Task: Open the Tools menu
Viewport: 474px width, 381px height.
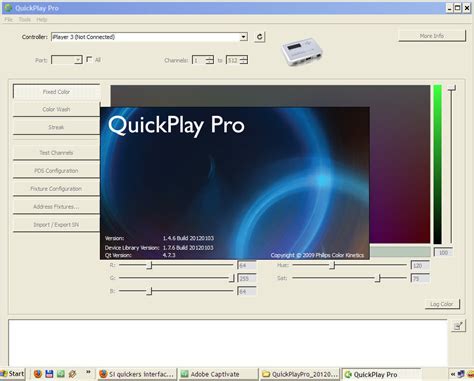Action: (24, 20)
